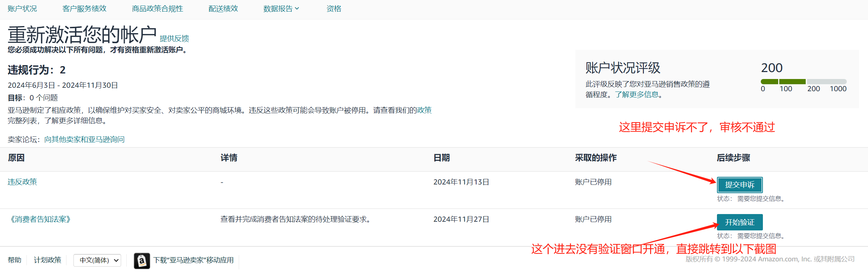Screen dimensions: 868x276
Task: Open the 《消费者告知法案》 link
Action: 41,219
